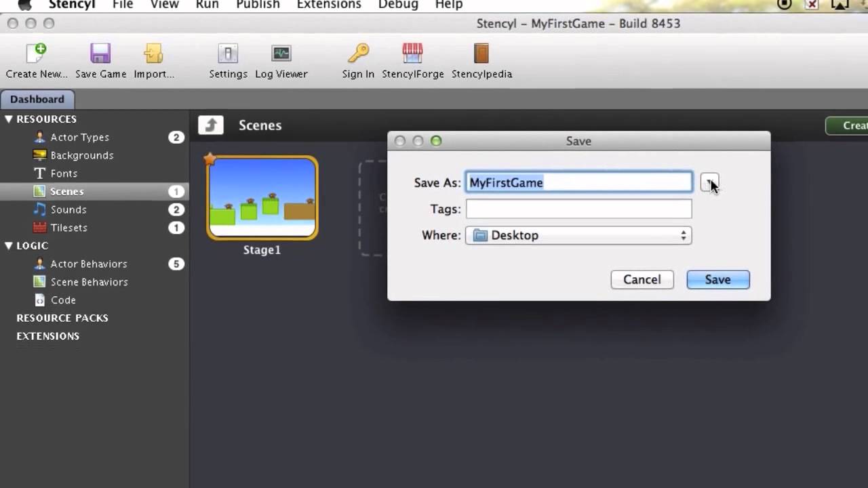This screenshot has width=868, height=488.
Task: Switch to the Dashboard tab
Action: pos(37,99)
